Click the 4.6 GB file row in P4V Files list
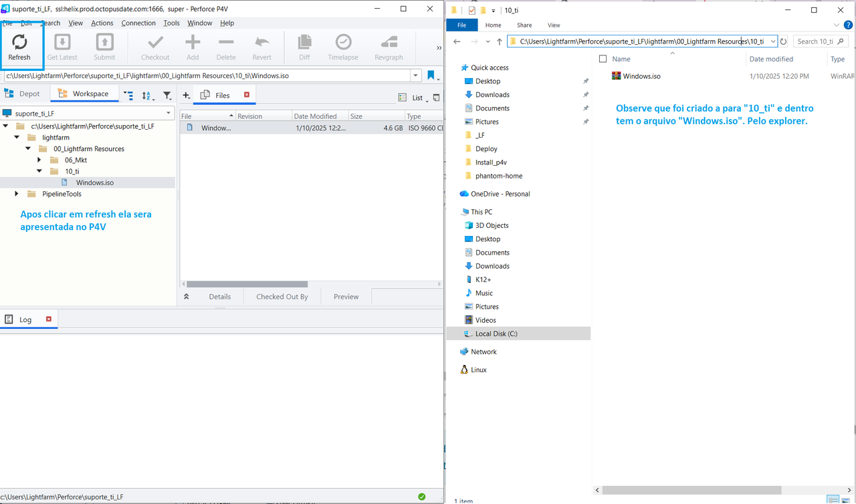 coord(312,128)
